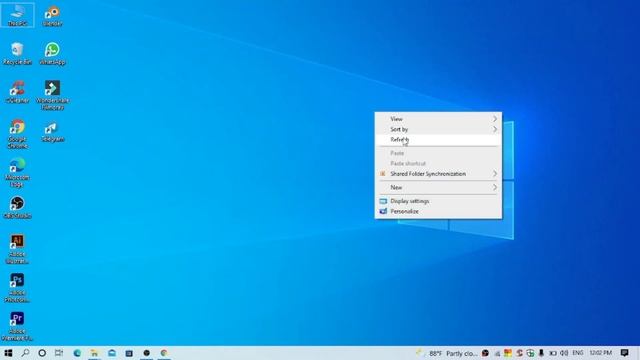Select the Microsoft Edge desktop shortcut
The height and width of the screenshot is (360, 640).
click(17, 172)
